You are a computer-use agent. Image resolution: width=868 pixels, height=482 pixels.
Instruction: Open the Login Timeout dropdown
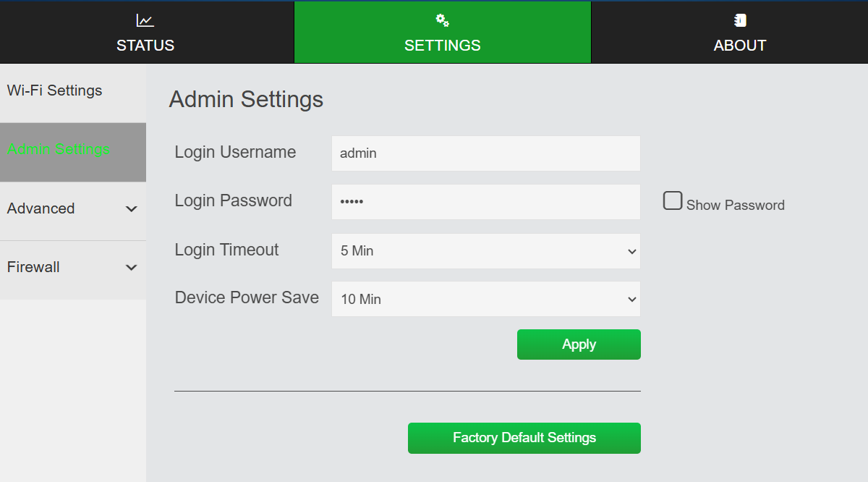point(485,251)
